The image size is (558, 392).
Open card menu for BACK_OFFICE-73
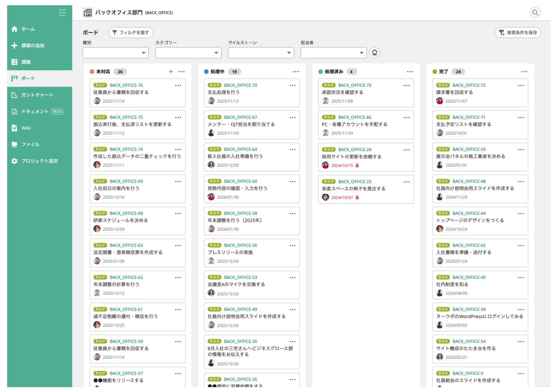[x=407, y=85]
